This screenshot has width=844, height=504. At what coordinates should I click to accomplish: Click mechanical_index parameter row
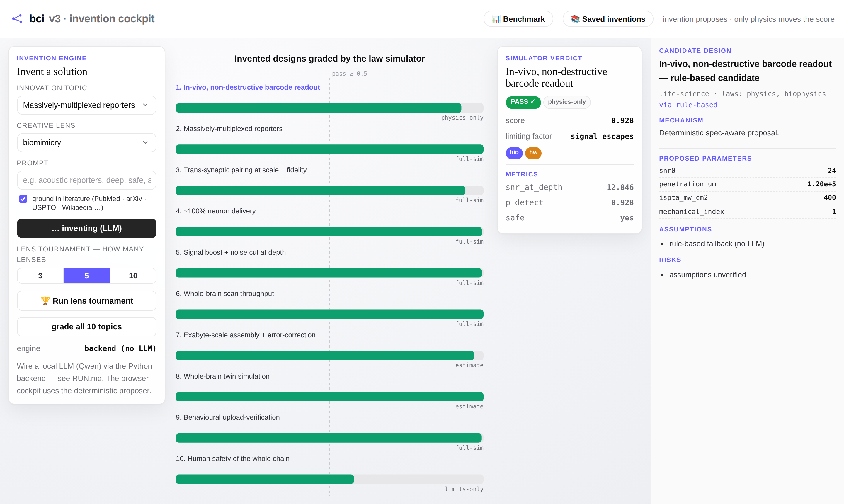click(x=747, y=212)
